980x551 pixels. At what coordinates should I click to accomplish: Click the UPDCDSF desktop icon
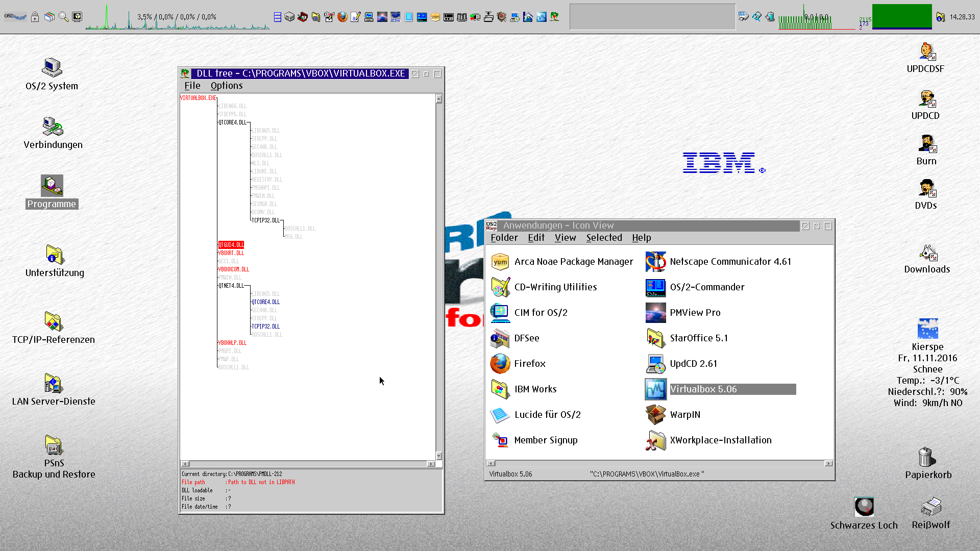pos(927,51)
